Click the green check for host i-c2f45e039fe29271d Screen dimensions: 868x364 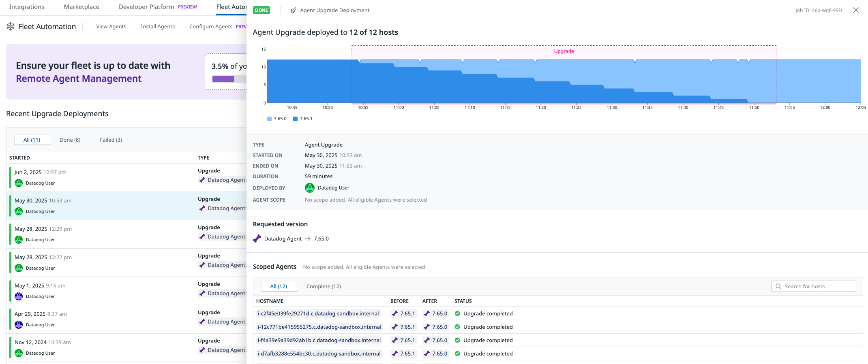coord(457,313)
